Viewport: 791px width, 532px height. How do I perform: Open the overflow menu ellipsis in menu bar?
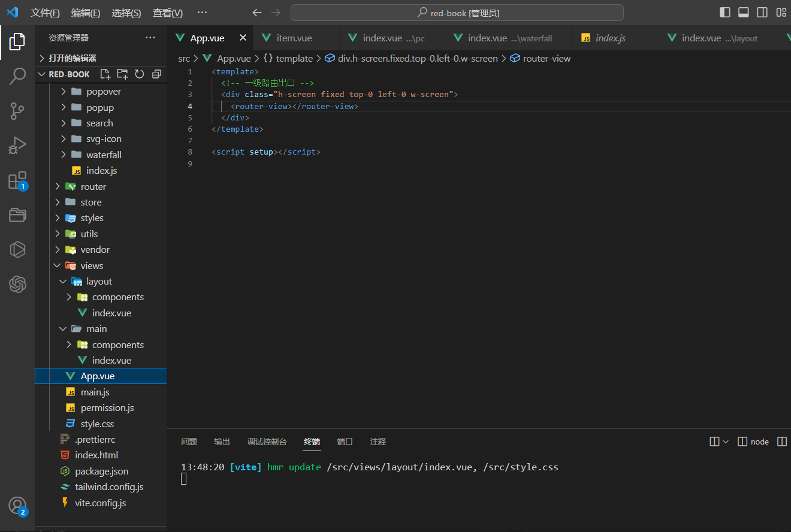tap(202, 13)
